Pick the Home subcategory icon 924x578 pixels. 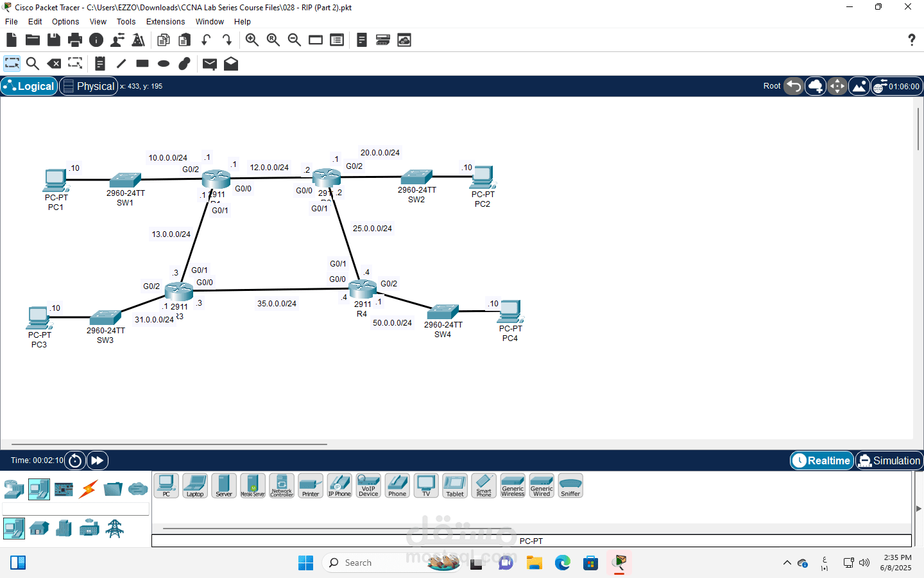39,529
